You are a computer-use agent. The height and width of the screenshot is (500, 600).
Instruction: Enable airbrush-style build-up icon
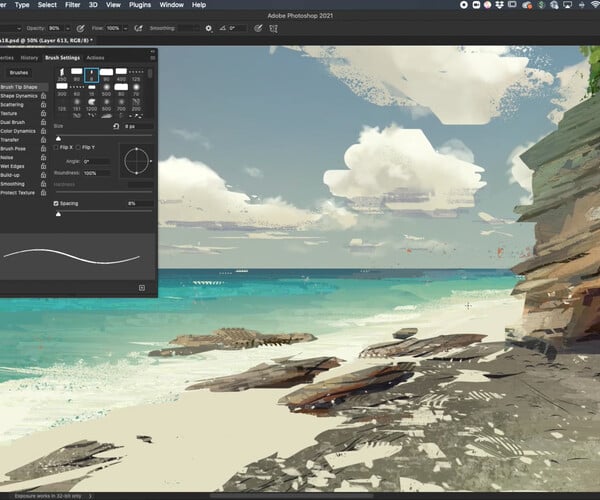139,28
